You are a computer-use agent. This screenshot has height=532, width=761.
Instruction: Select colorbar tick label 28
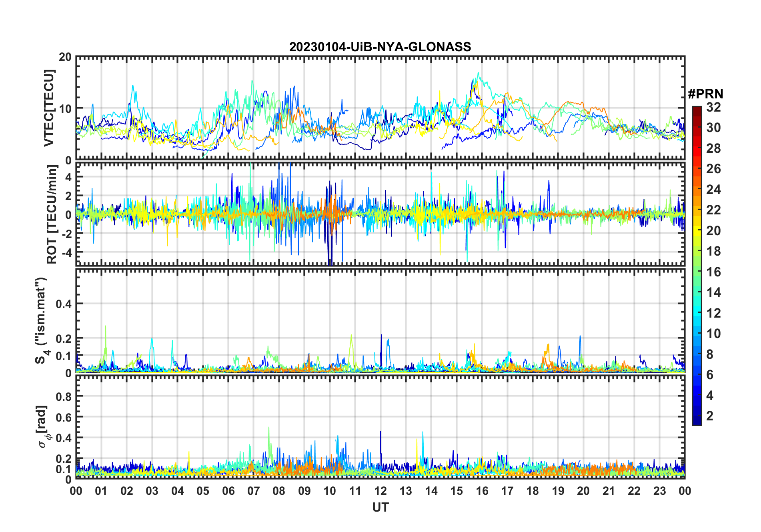713,148
